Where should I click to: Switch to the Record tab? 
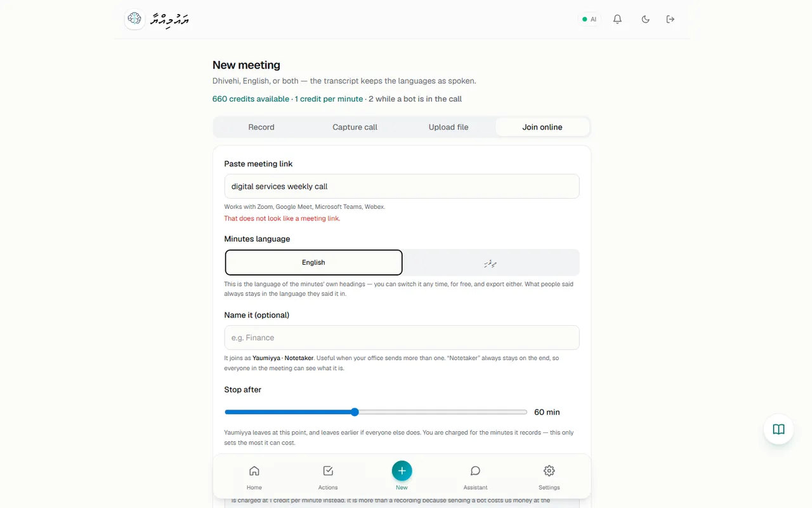tap(261, 127)
